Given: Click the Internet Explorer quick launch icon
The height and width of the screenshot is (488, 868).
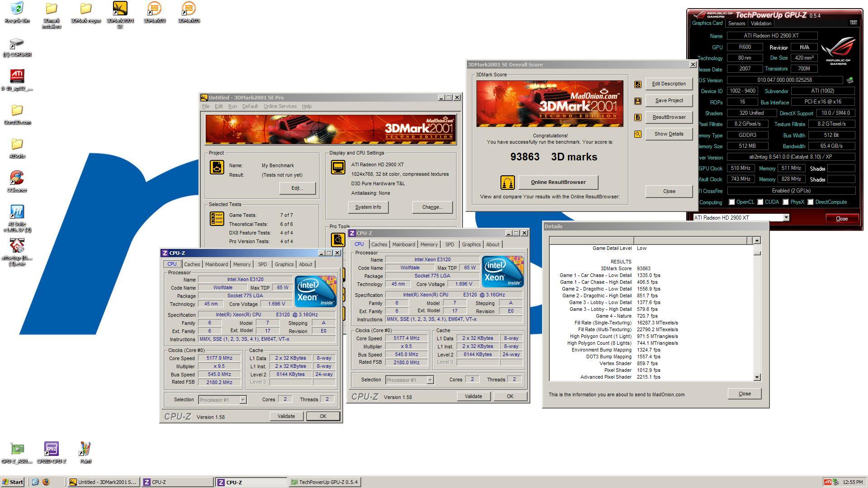Looking at the screenshot, I should pos(35,482).
